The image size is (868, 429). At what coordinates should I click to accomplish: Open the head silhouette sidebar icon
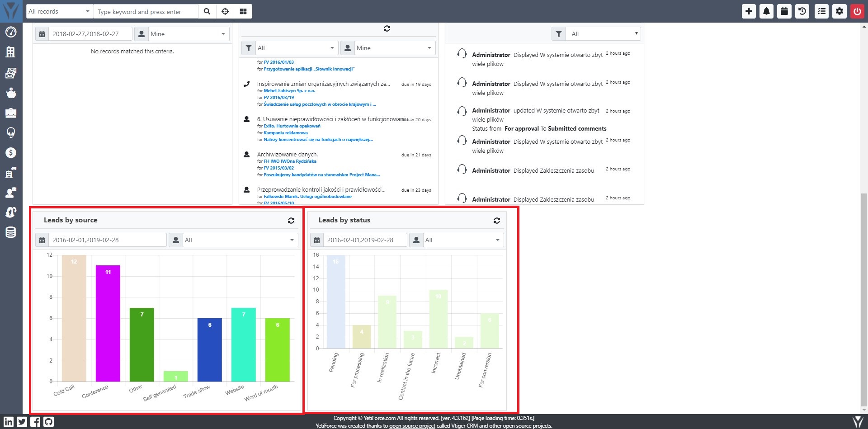[x=11, y=212]
